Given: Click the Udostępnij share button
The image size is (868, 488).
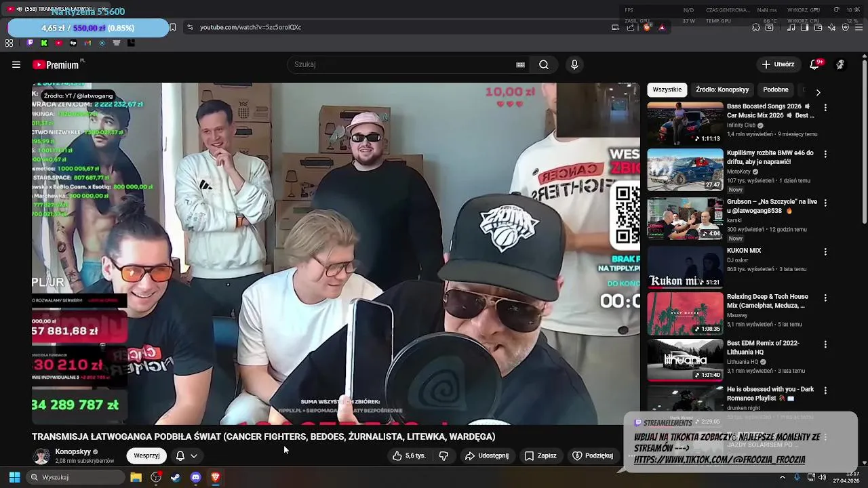Looking at the screenshot, I should (486, 456).
